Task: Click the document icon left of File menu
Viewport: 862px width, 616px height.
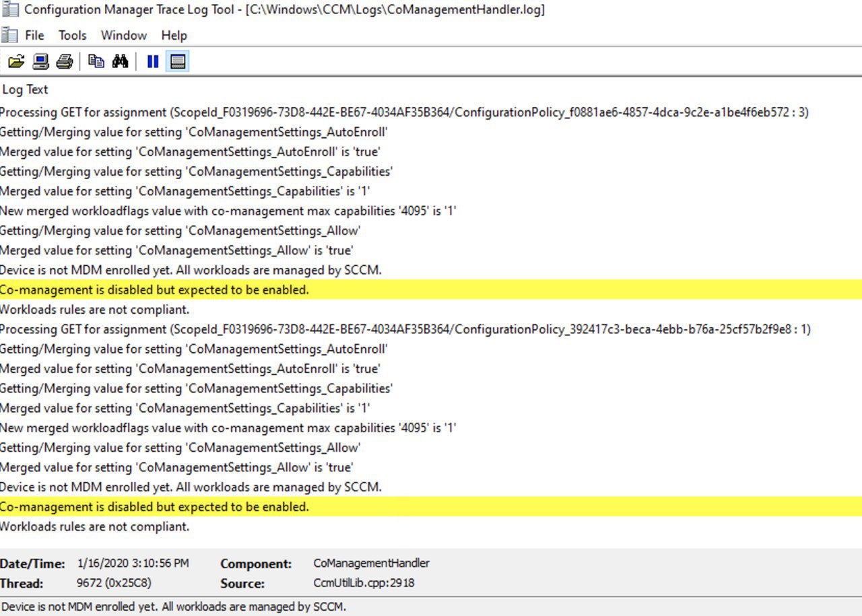Action: click(9, 35)
